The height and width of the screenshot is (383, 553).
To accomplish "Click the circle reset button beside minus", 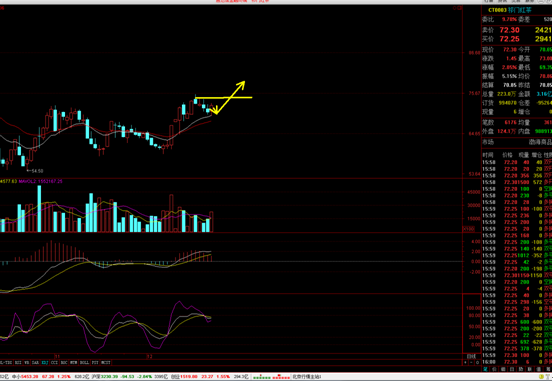I will (478, 362).
